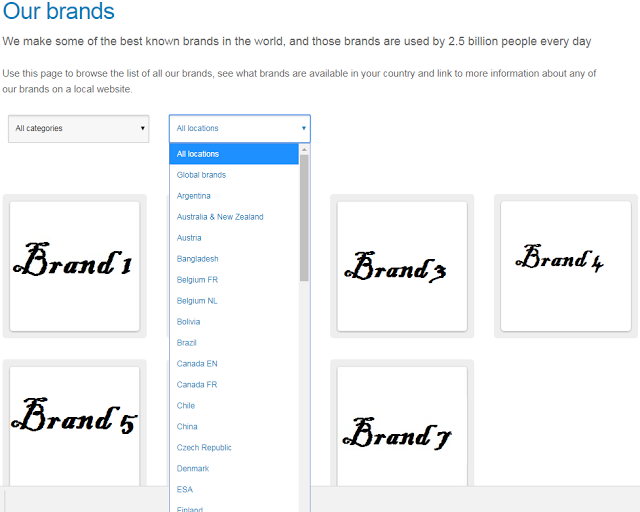The image size is (640, 512).
Task: Open the Brand 4 tile
Action: pos(566,266)
